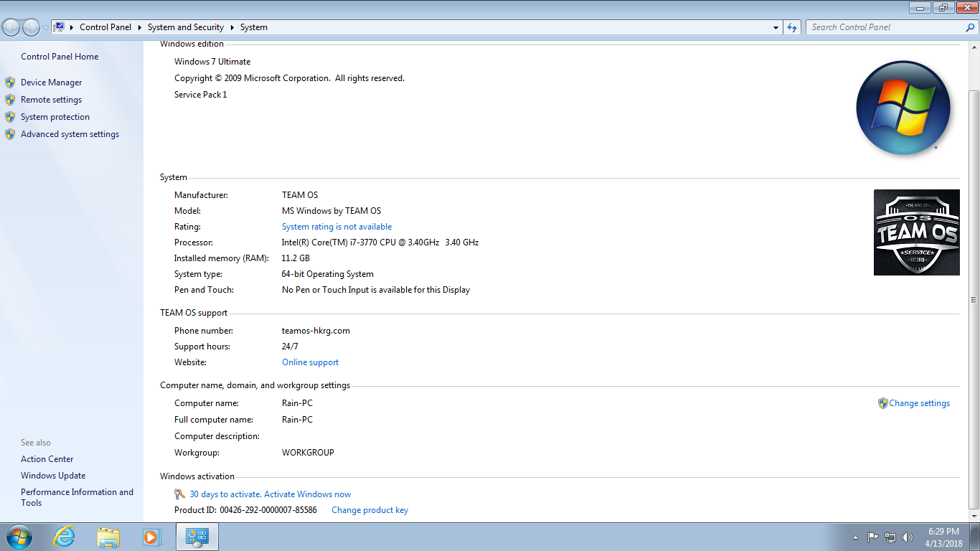Open the network tray icon
980x551 pixels.
tap(890, 537)
